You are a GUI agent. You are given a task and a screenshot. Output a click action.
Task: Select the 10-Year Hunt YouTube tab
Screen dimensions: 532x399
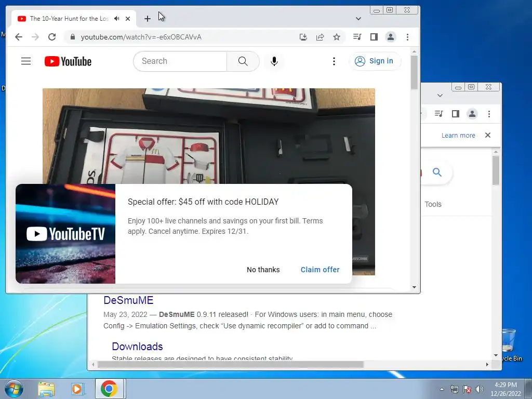tap(69, 19)
